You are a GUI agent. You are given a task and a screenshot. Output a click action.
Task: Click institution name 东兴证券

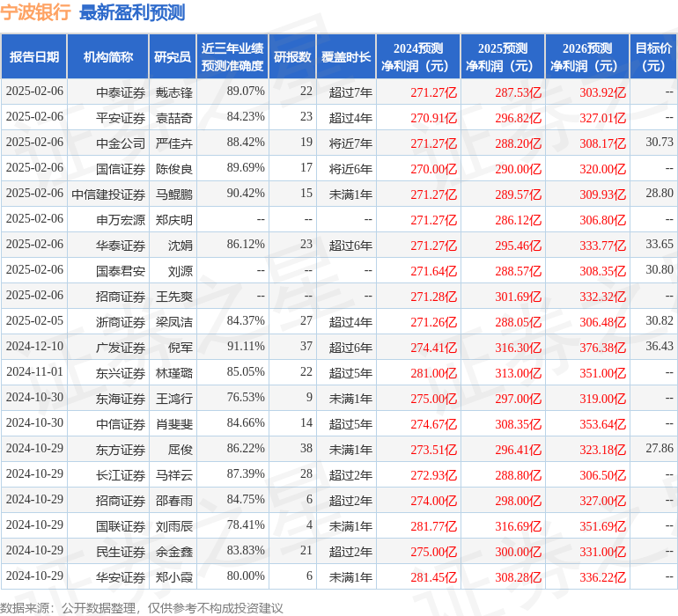121,373
